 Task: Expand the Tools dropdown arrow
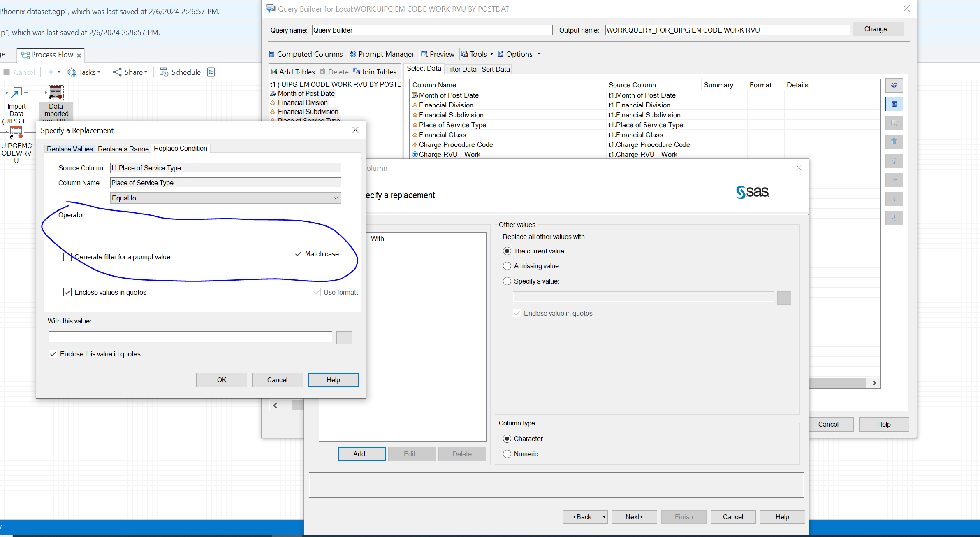pos(491,54)
